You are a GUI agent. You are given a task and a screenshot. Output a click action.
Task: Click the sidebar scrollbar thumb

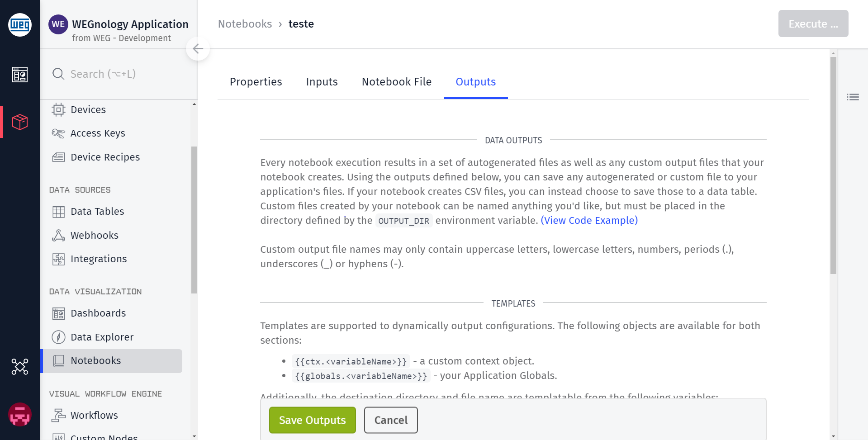tap(194, 220)
